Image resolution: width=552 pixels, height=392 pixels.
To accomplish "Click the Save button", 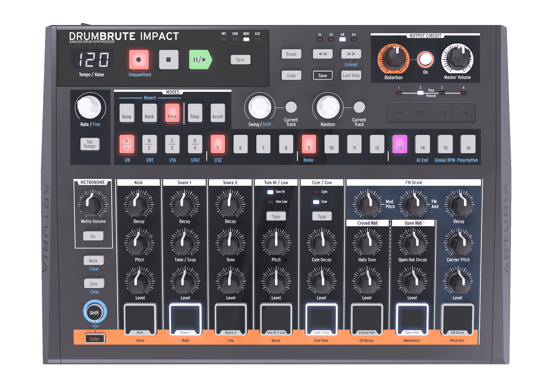I will (x=323, y=75).
